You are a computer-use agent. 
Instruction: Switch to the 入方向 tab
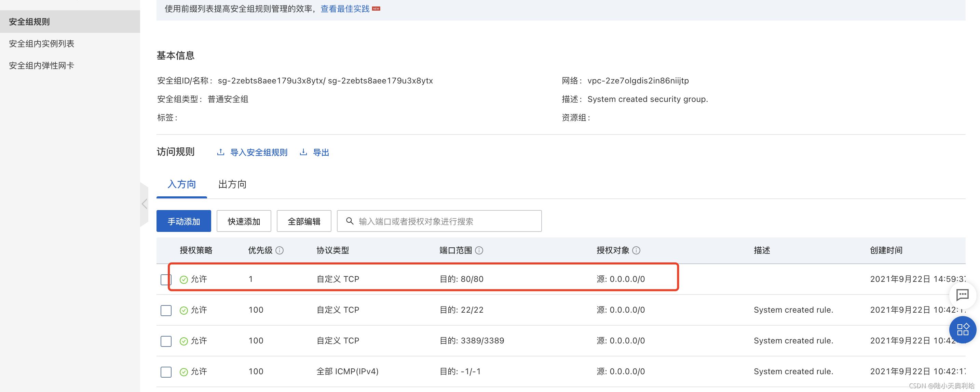tap(181, 184)
